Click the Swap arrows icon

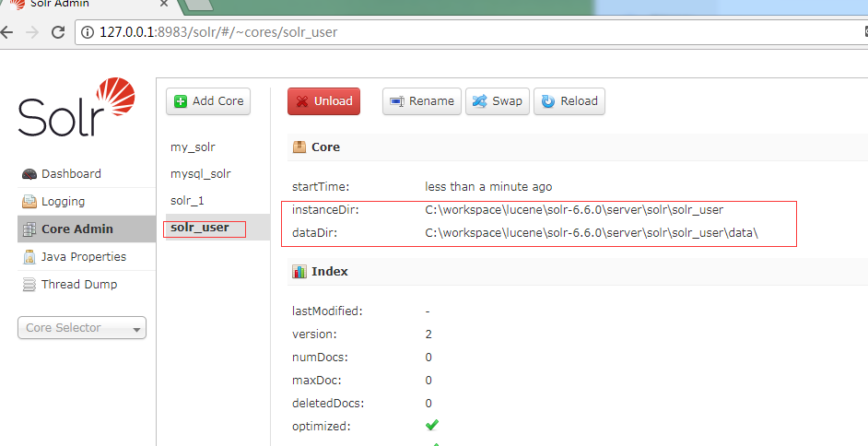tap(479, 101)
